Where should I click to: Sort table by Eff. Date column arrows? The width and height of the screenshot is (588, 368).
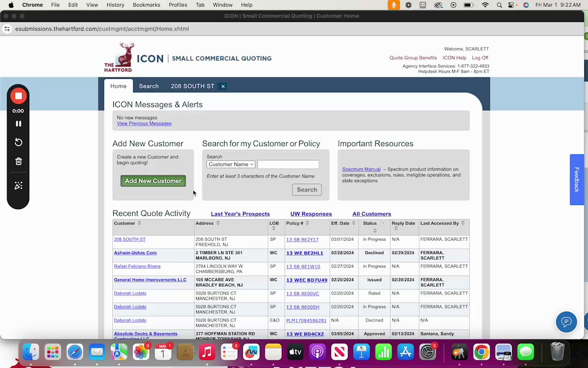click(x=353, y=223)
